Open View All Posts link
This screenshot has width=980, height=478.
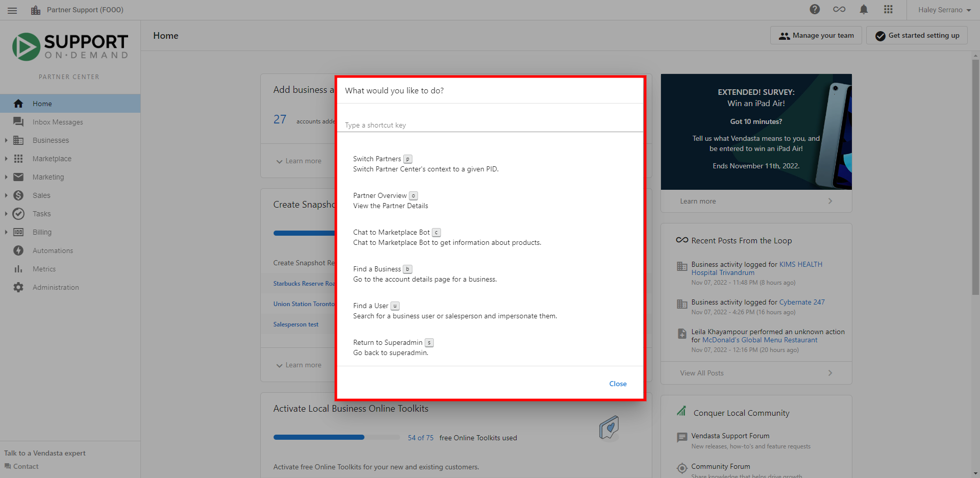756,373
